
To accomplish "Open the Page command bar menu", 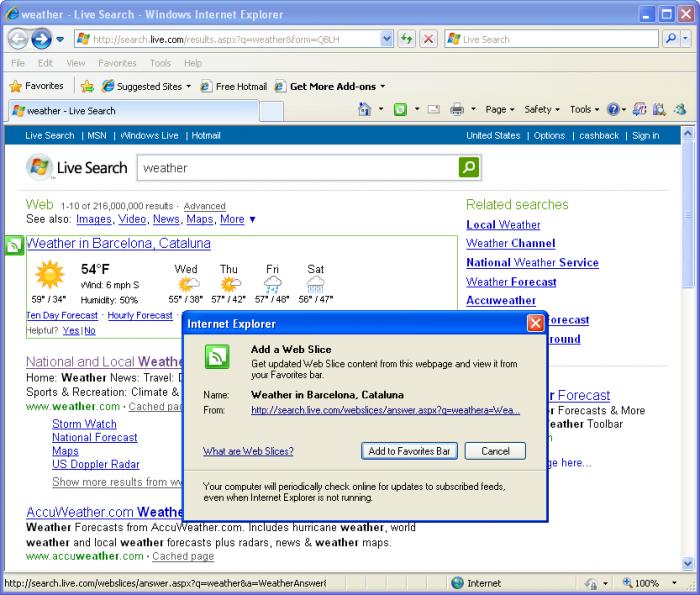I will 500,109.
